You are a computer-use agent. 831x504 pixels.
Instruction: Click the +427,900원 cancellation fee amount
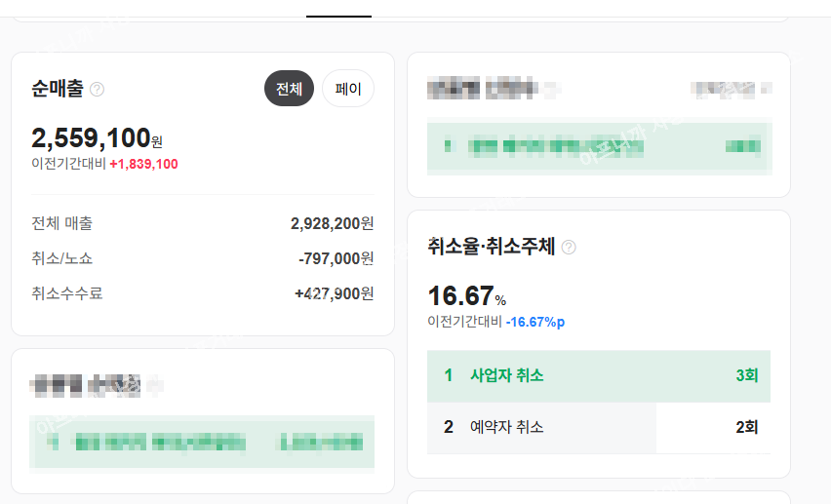tap(334, 293)
